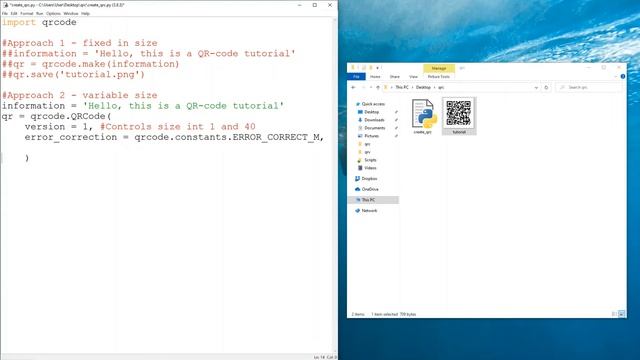This screenshot has width=640, height=360.
Task: Open the Run menu in IDLE editor
Action: point(40,13)
